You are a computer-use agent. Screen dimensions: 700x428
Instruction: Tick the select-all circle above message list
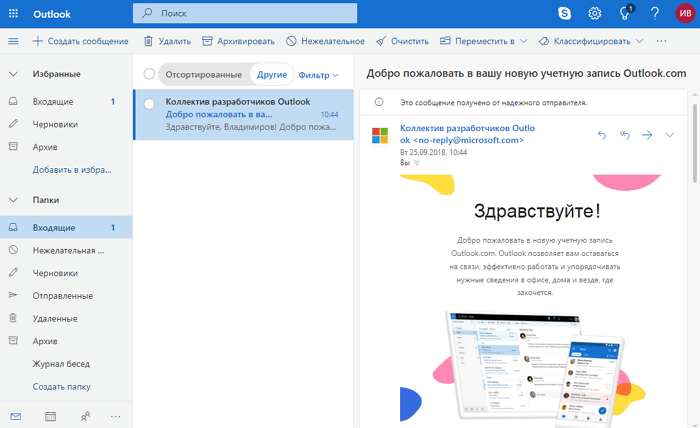pos(150,74)
